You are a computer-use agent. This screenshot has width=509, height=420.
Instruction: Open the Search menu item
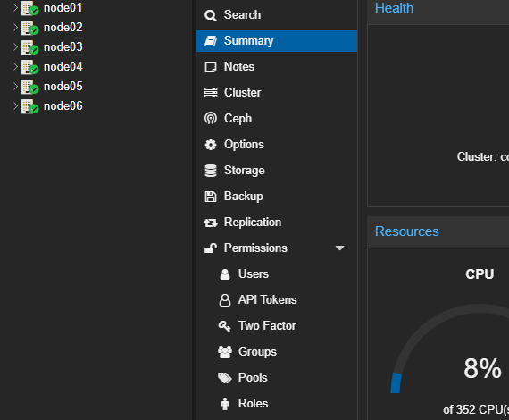click(x=277, y=15)
